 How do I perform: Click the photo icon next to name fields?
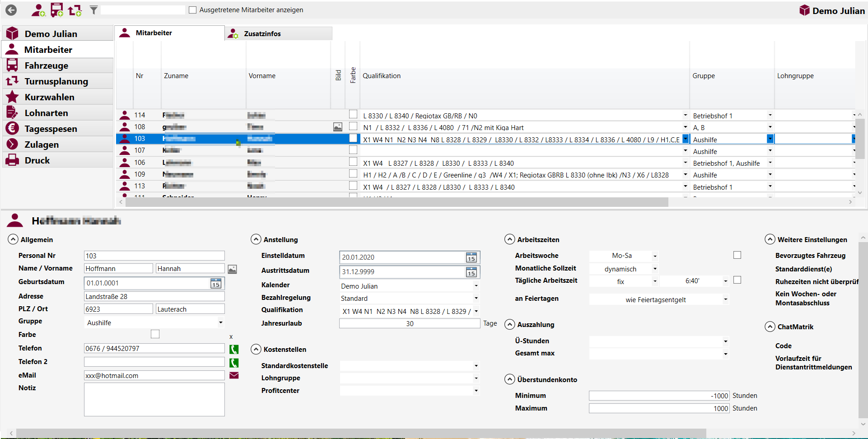[232, 269]
